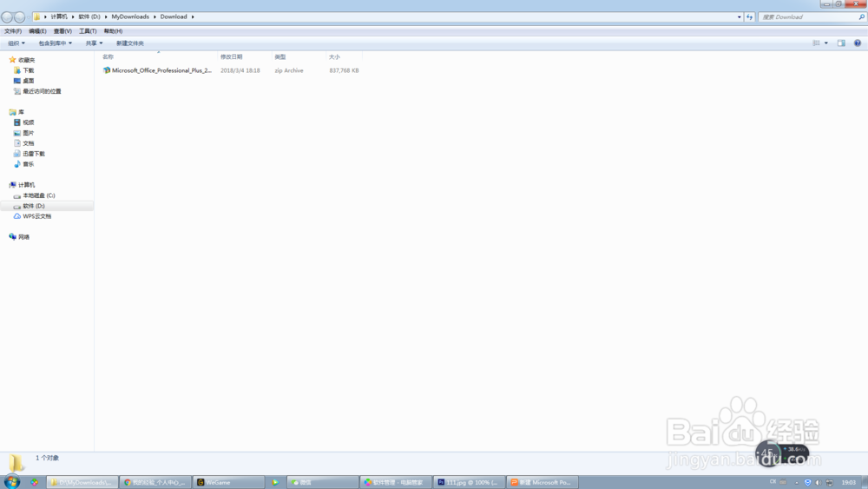This screenshot has height=489, width=868.
Task: Open the 组织 dropdown menu
Action: pos(16,43)
